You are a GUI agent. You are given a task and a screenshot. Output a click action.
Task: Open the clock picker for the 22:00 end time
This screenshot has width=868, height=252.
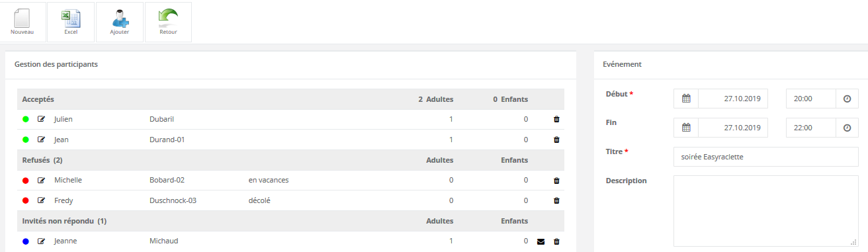pos(847,128)
